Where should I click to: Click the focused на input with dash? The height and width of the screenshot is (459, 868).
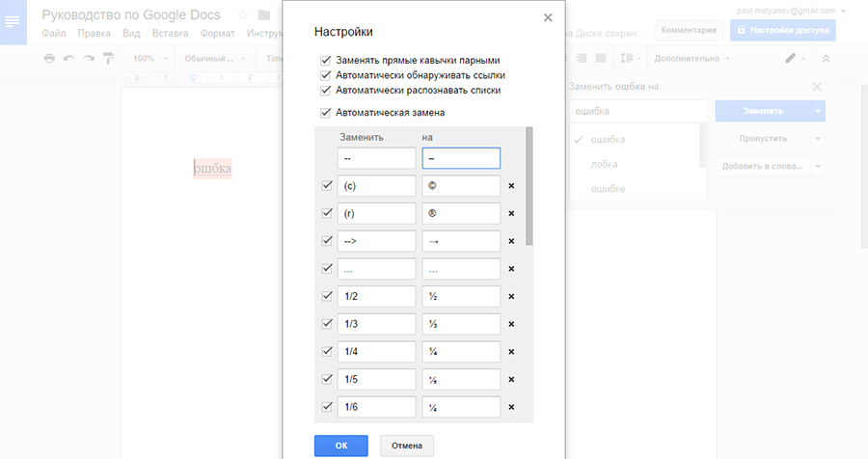coord(461,158)
